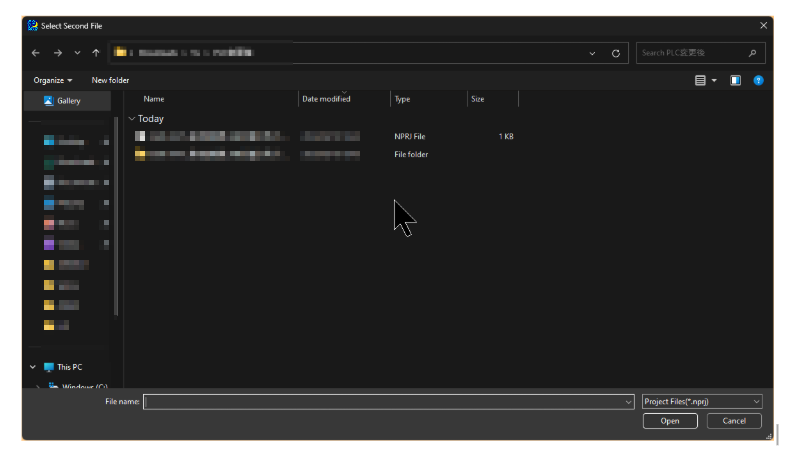The width and height of the screenshot is (786, 452).
Task: Open the Organize menu
Action: (x=53, y=80)
